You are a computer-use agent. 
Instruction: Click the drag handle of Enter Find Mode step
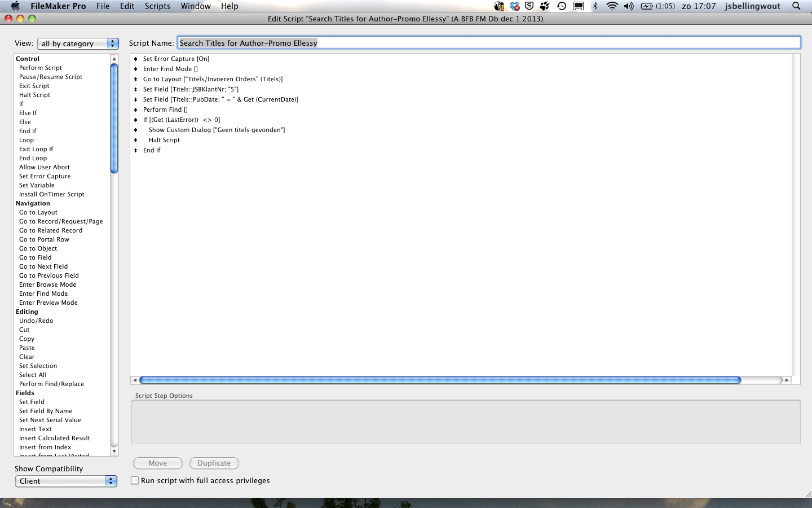(x=135, y=69)
